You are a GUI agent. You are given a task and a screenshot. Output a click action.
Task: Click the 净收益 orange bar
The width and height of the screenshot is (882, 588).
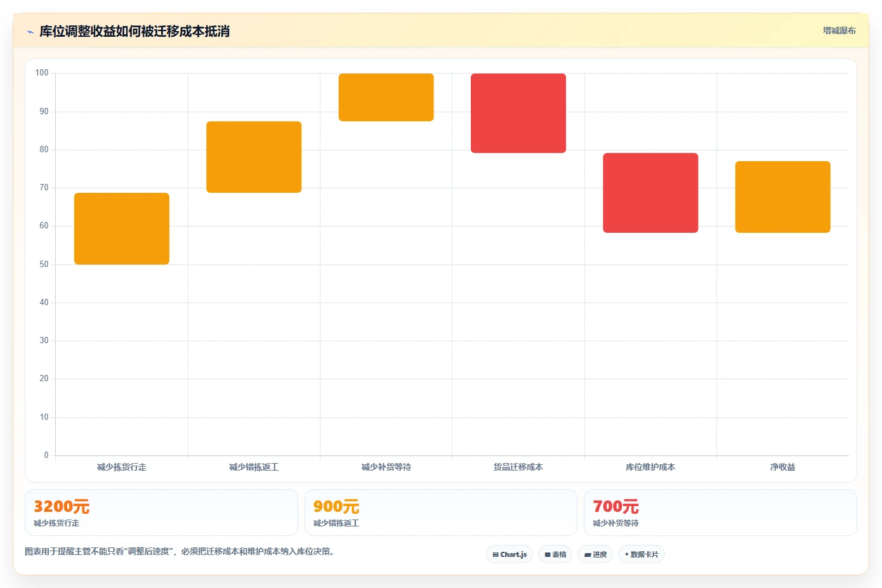point(783,197)
